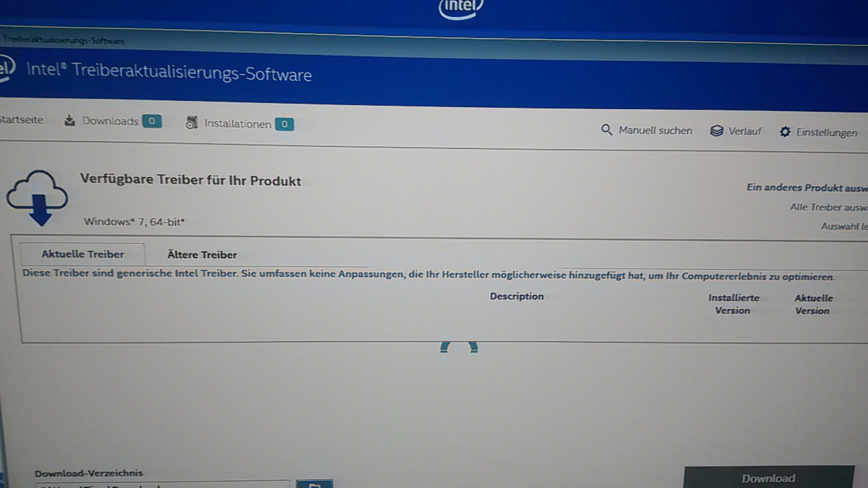
Task: Click the Download button
Action: pyautogui.click(x=768, y=477)
